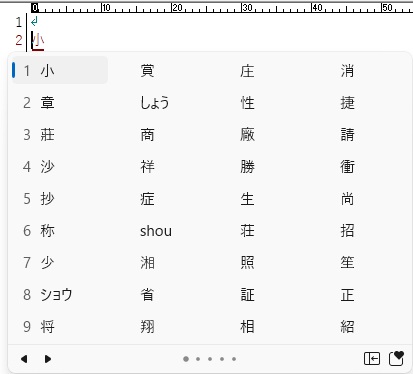Pick the romaji shou candidate

[x=156, y=231]
